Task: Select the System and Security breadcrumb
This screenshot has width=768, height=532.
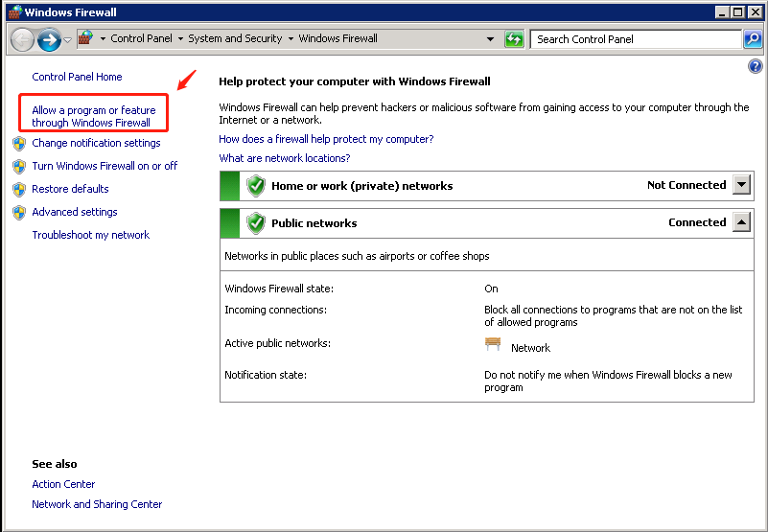Action: coord(235,38)
